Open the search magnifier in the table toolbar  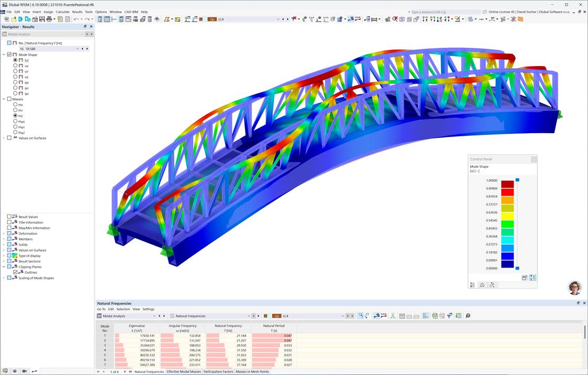coord(467,316)
